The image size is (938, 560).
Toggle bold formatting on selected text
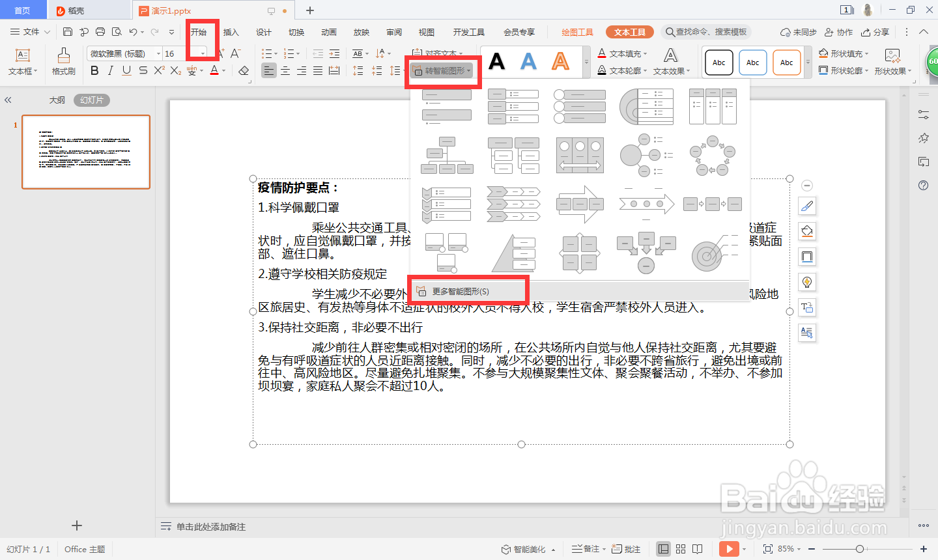point(94,70)
